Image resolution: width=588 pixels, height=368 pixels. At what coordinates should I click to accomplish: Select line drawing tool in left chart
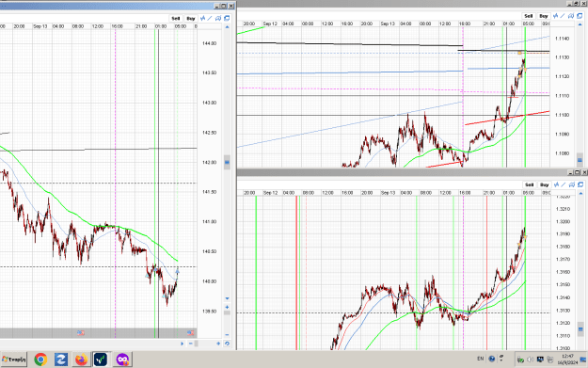[x=210, y=18]
